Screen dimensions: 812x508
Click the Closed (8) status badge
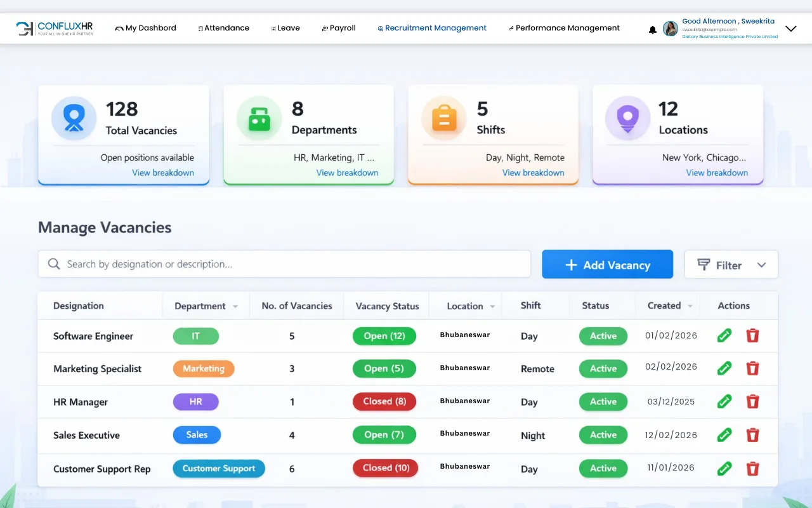384,401
